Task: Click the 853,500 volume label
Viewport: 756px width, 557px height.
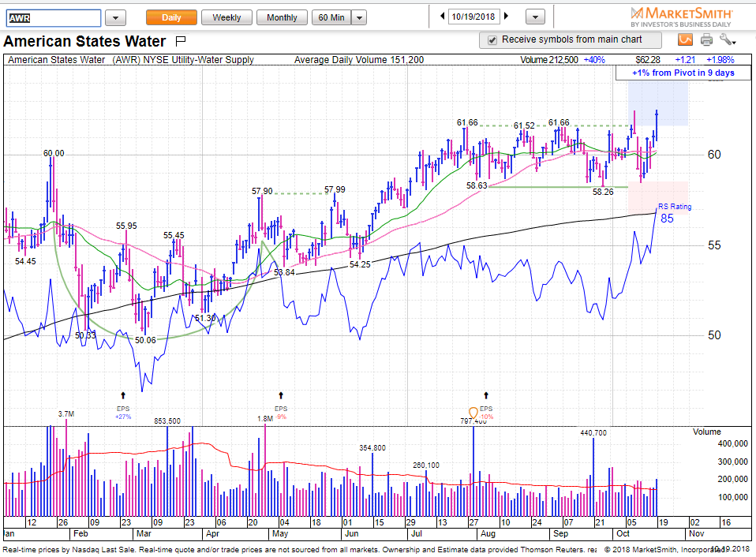Action: pyautogui.click(x=167, y=421)
